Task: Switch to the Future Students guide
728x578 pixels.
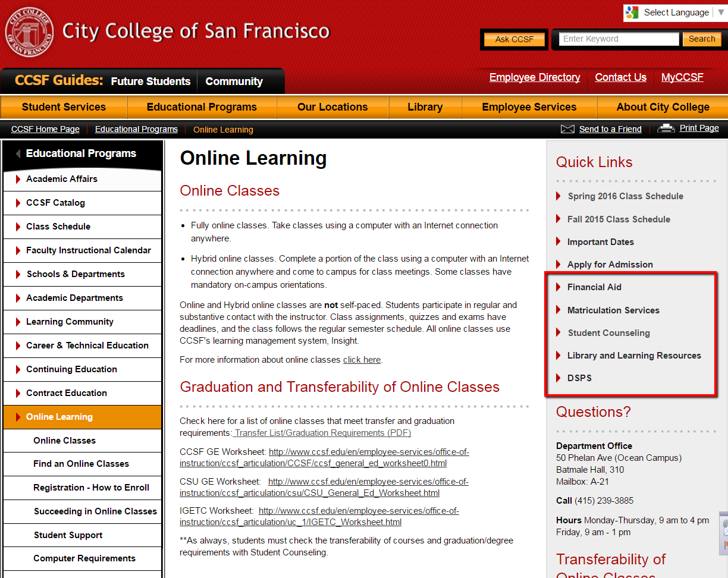Action: 150,81
